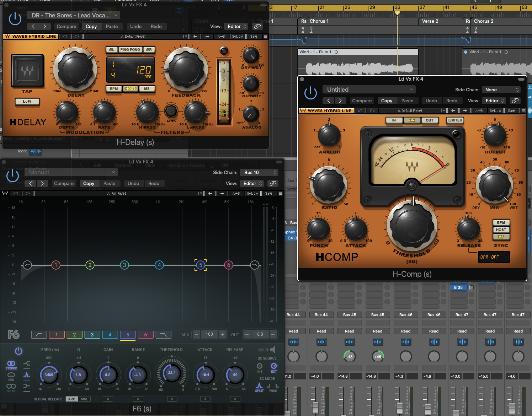Select F6 band 1 tab
The image size is (532, 416).
click(x=57, y=335)
